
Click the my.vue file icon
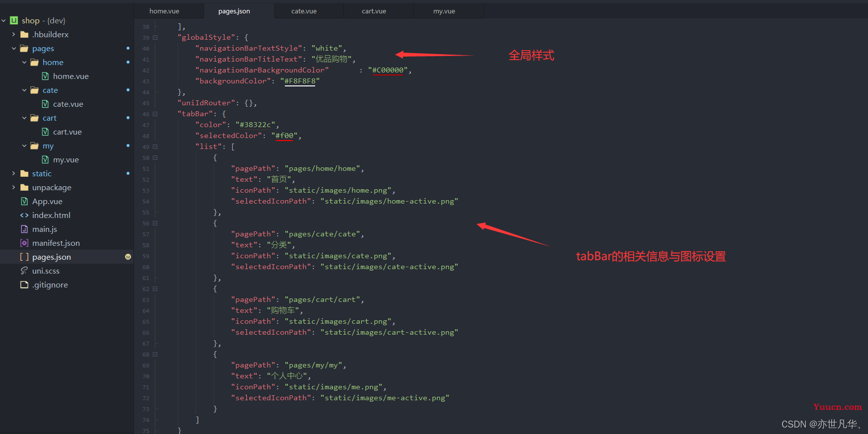(45, 159)
